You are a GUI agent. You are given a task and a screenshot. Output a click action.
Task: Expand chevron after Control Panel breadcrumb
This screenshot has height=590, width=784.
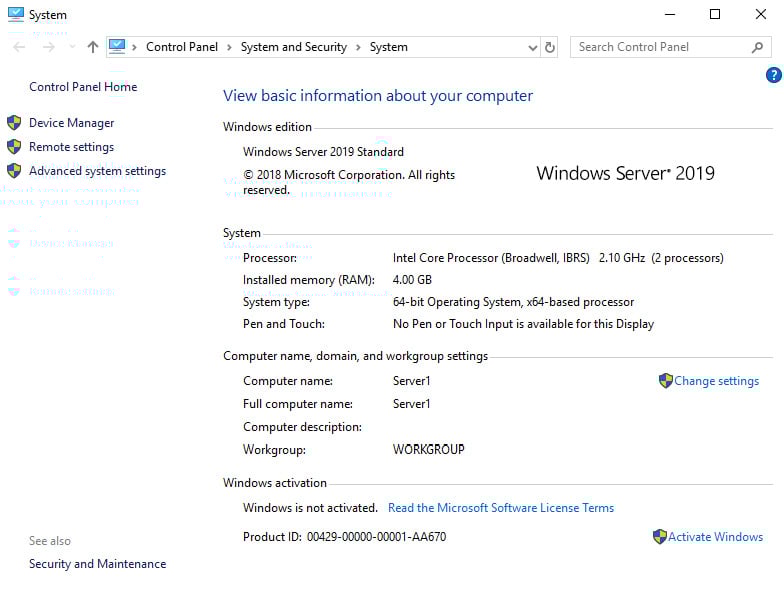(x=229, y=48)
